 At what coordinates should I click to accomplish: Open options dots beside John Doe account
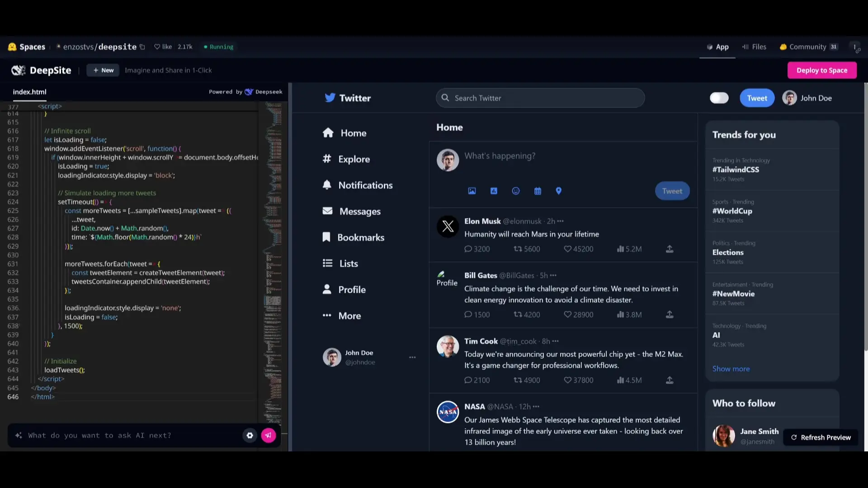click(412, 357)
